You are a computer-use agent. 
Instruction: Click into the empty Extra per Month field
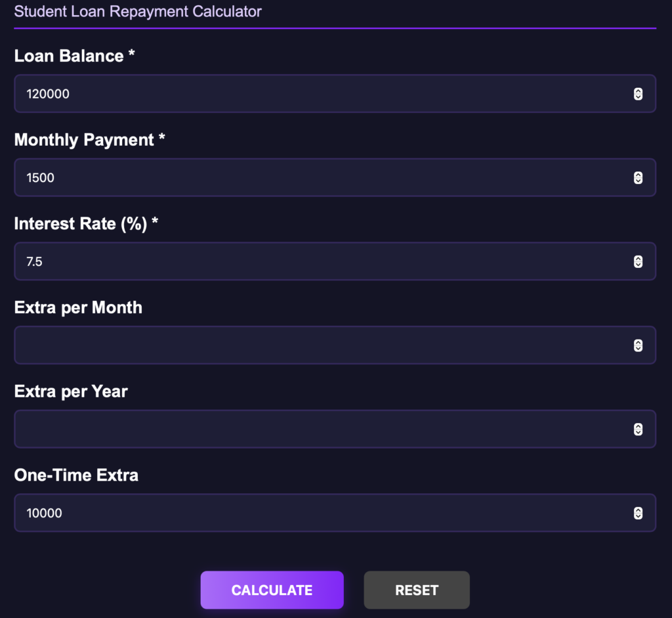tap(322, 345)
